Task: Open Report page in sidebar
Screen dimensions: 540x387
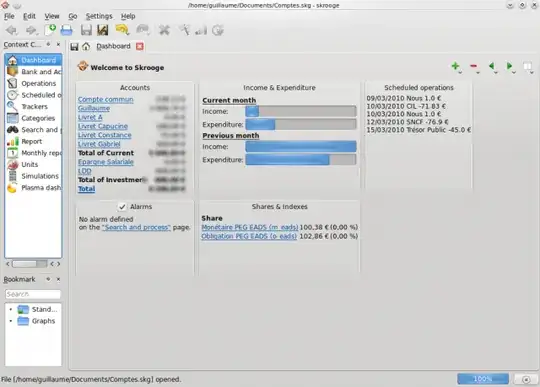Action: point(33,141)
